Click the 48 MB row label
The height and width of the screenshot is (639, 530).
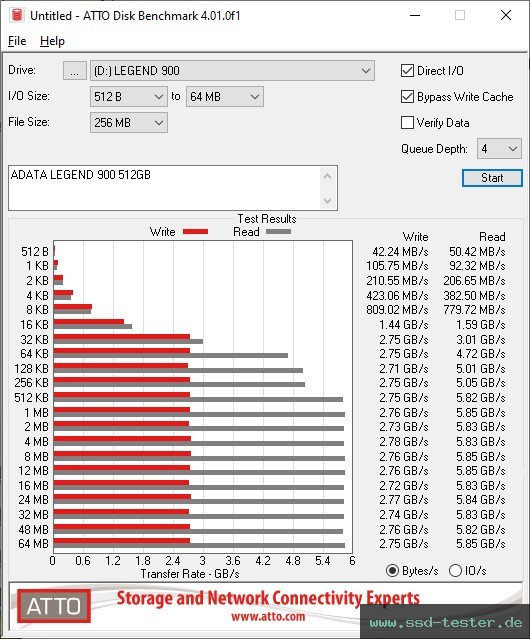(33, 530)
